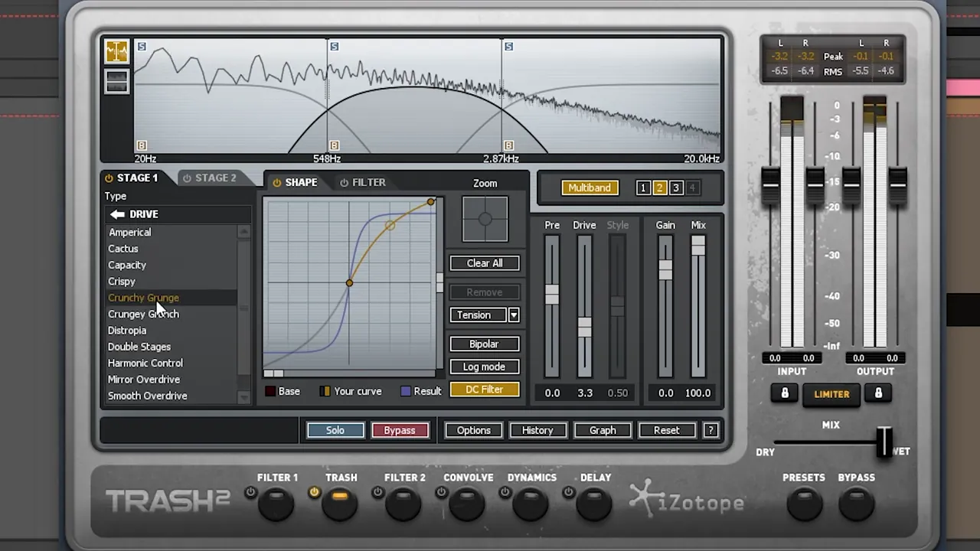This screenshot has height=551, width=980.
Task: Click the Clear All button
Action: [x=485, y=263]
